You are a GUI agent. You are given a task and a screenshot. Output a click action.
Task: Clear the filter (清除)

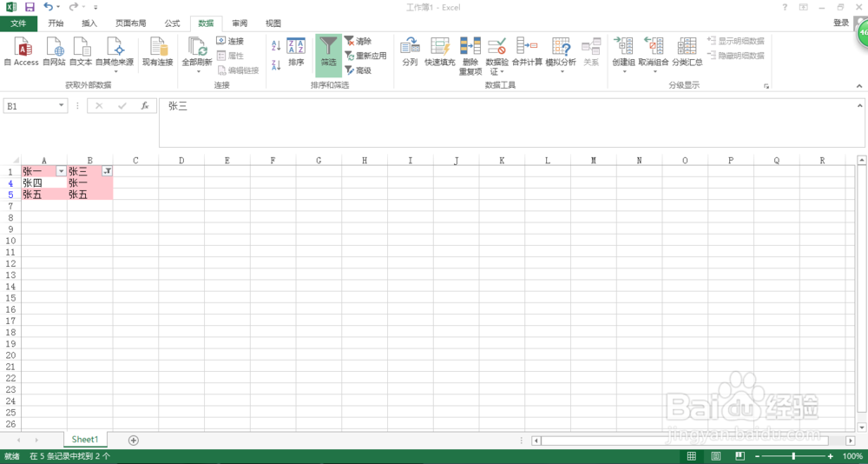(x=358, y=41)
